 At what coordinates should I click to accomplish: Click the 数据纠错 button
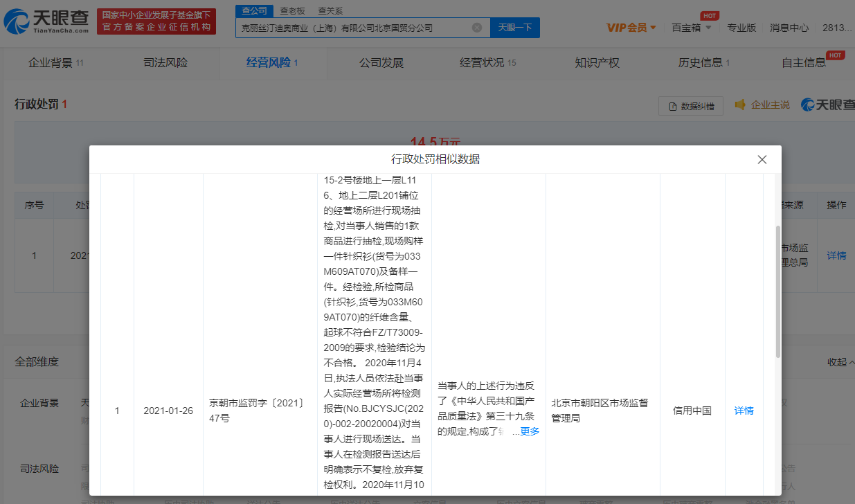pyautogui.click(x=691, y=106)
